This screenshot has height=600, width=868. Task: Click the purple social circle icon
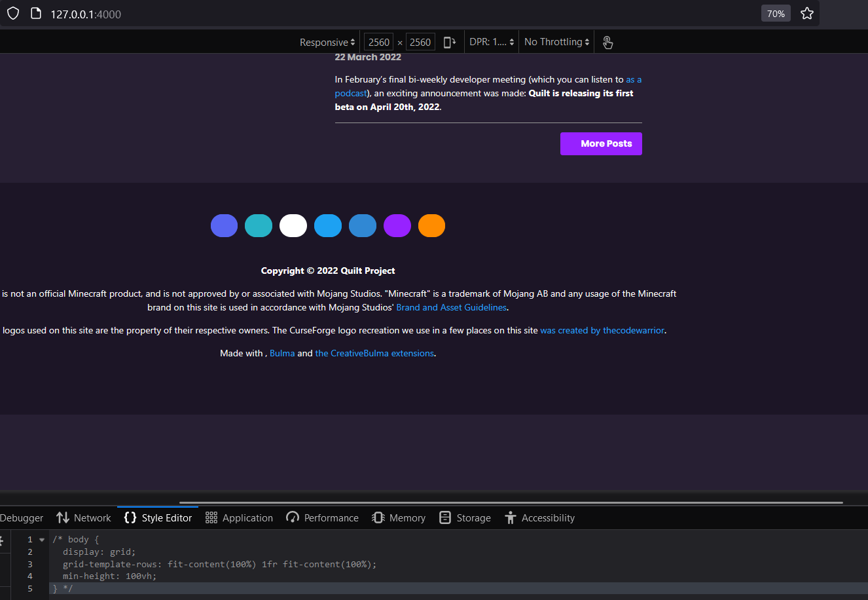pos(397,225)
